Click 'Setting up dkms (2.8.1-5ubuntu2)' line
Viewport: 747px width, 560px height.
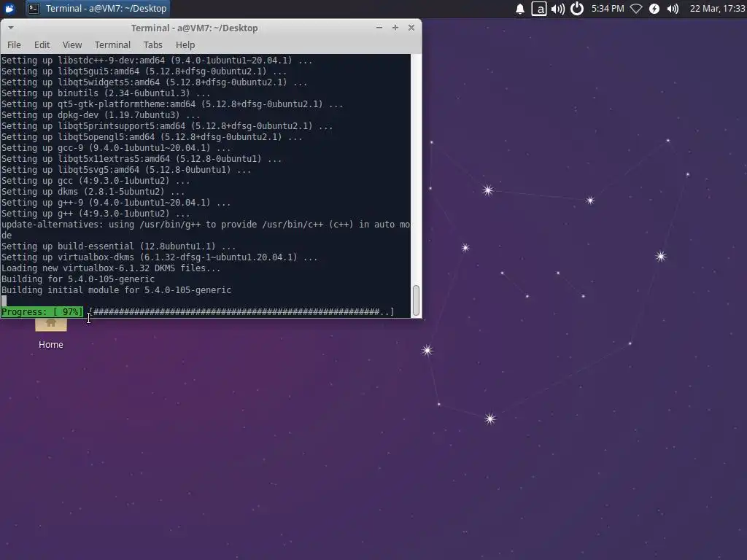(x=93, y=192)
